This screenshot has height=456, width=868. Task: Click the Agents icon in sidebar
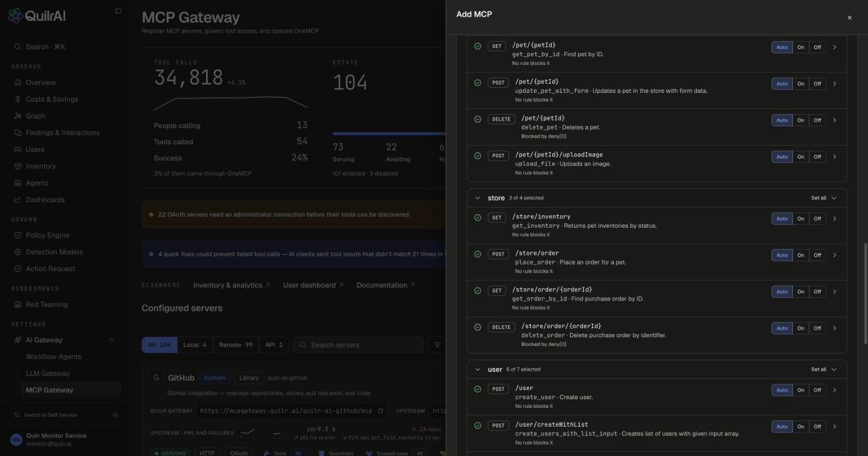(18, 183)
